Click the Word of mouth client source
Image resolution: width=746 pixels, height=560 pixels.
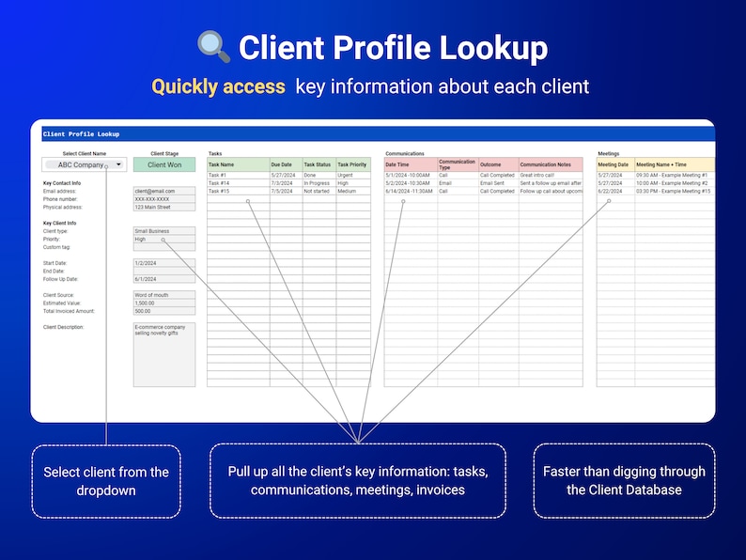[x=164, y=295]
